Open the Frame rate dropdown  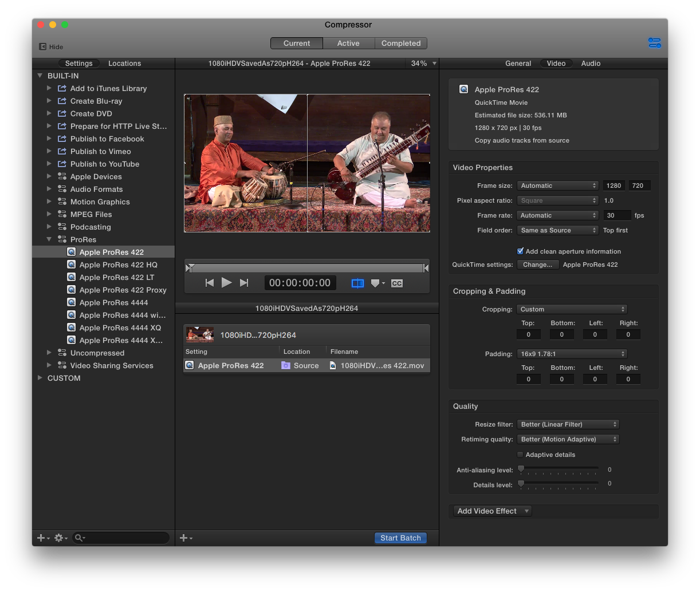tap(557, 215)
